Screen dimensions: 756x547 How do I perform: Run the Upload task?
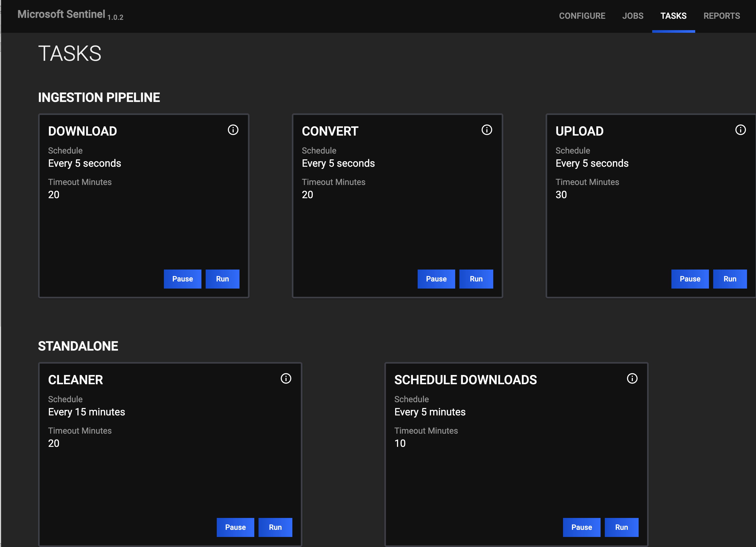(x=730, y=279)
